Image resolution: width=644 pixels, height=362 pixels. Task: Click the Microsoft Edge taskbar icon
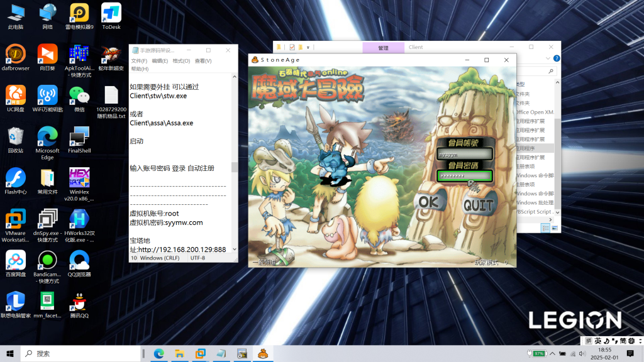point(159,354)
